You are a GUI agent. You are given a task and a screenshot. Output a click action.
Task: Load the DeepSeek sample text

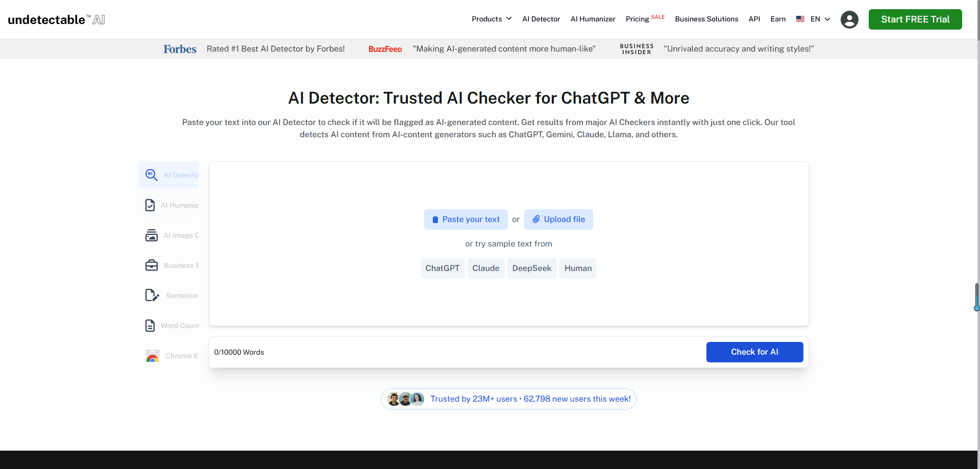coord(532,268)
